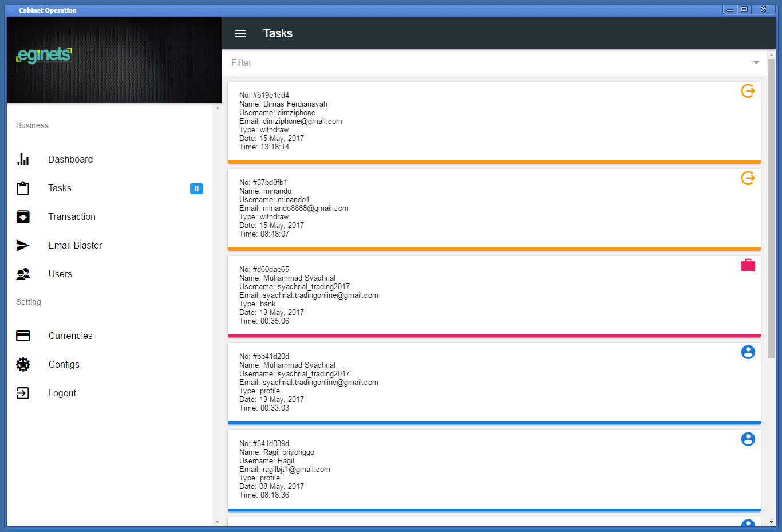Select task number #d60dae65 text
This screenshot has width=782, height=532.
(271, 270)
